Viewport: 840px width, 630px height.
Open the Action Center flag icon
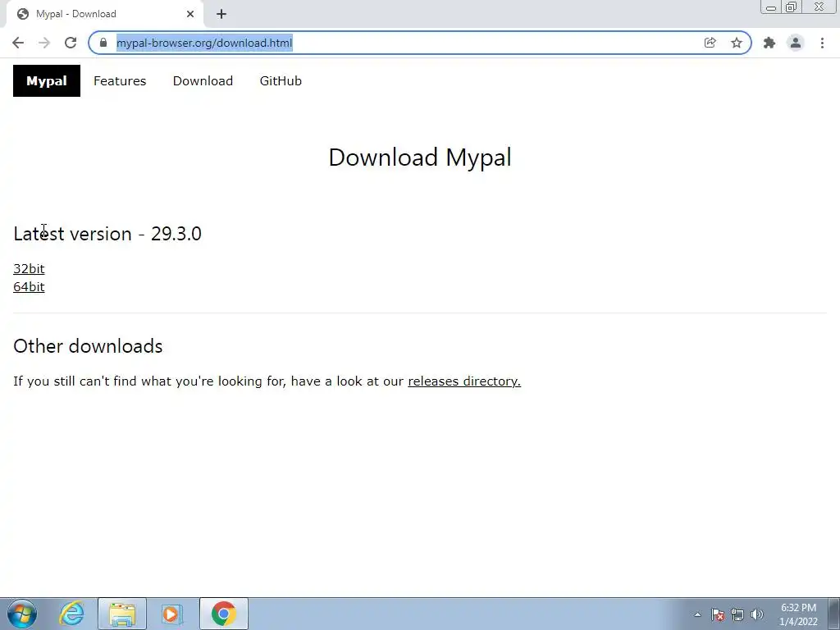pos(718,614)
